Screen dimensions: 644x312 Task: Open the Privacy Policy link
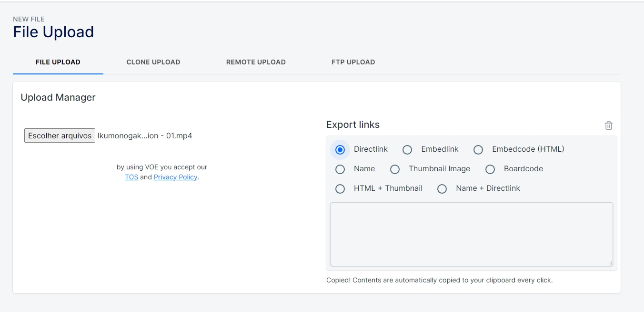click(x=175, y=177)
